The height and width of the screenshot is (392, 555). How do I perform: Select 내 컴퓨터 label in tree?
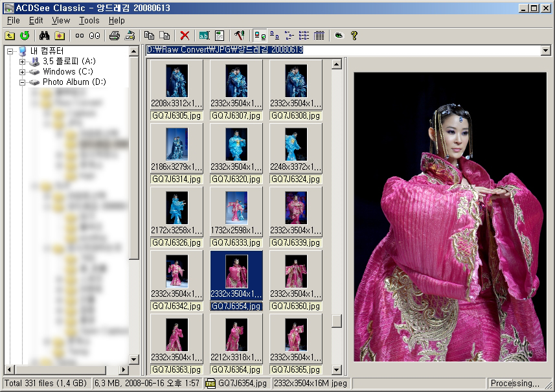tap(47, 51)
